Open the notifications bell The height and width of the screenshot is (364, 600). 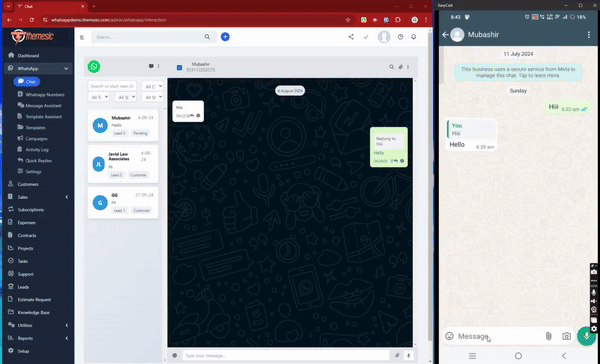tap(414, 37)
